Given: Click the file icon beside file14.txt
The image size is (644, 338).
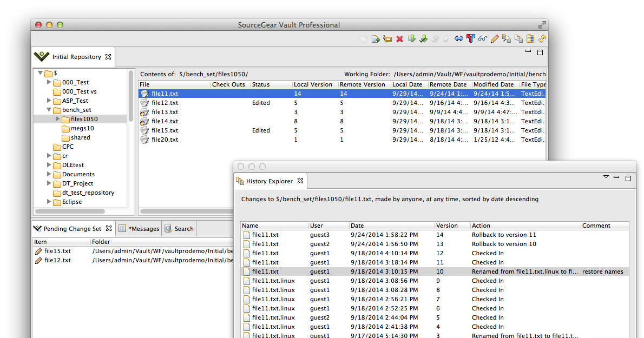Looking at the screenshot, I should coord(144,121).
